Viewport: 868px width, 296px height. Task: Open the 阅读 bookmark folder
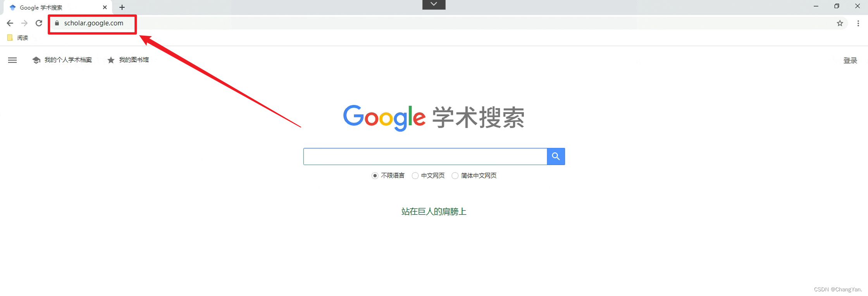pyautogui.click(x=18, y=38)
